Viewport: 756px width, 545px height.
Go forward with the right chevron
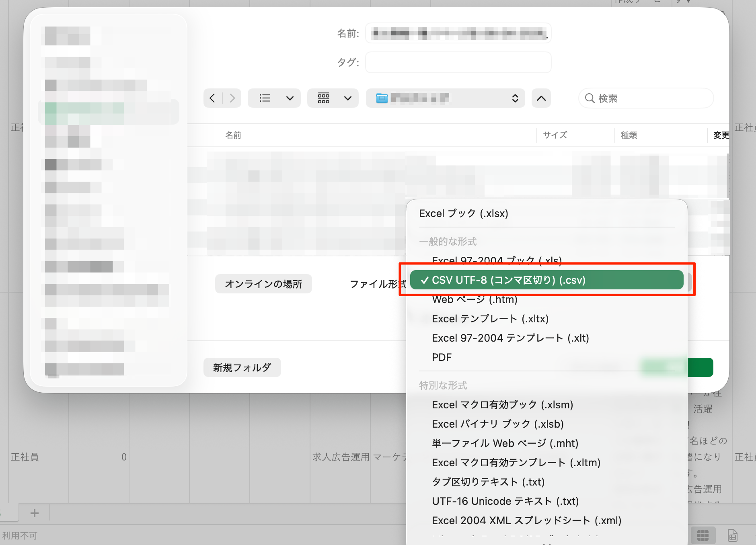(232, 98)
